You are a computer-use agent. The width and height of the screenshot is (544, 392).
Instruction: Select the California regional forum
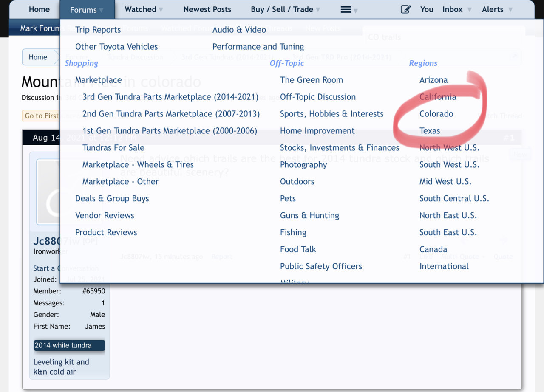point(438,97)
